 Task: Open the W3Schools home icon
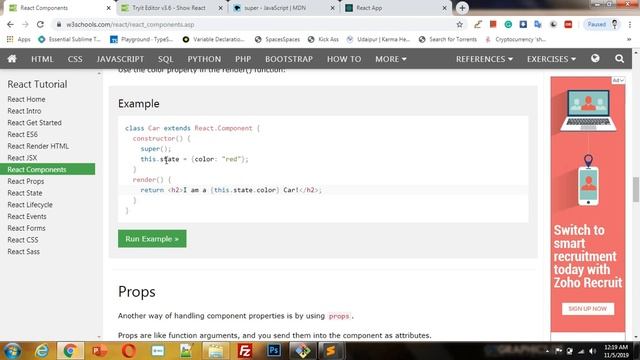12,59
